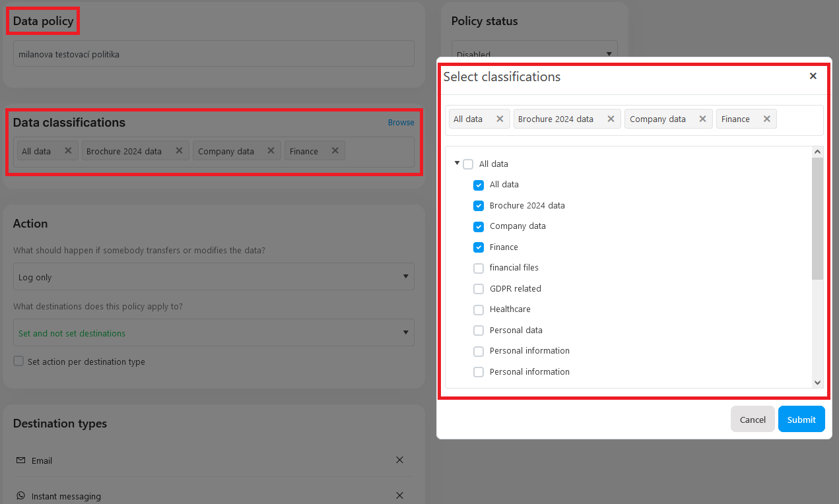The height and width of the screenshot is (504, 839).
Task: Remove 'Company data' chip in Data classifications field
Action: [270, 150]
